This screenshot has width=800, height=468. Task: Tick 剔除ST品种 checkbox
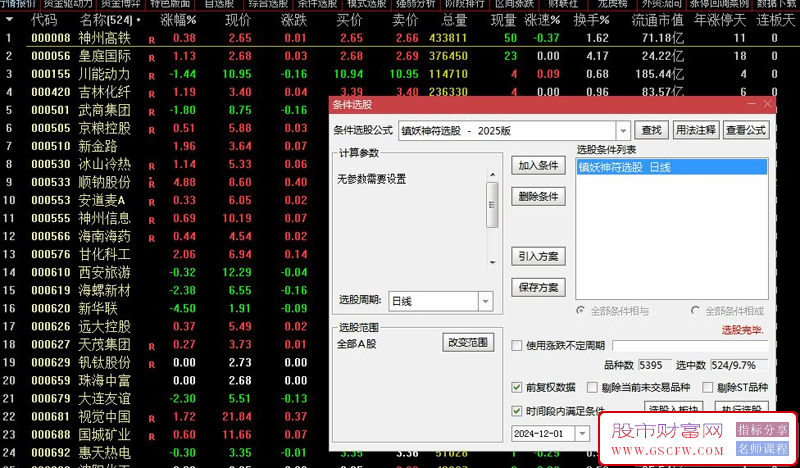(x=707, y=387)
